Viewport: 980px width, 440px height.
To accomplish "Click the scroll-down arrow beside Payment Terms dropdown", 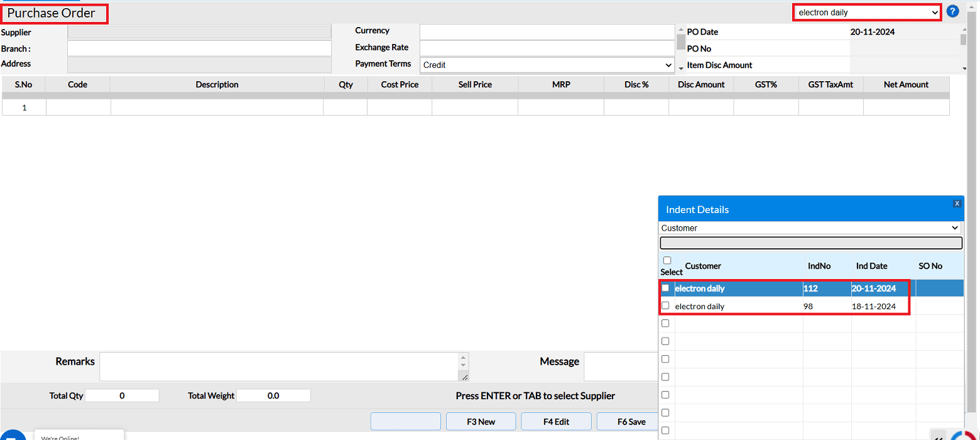I will pos(681,68).
